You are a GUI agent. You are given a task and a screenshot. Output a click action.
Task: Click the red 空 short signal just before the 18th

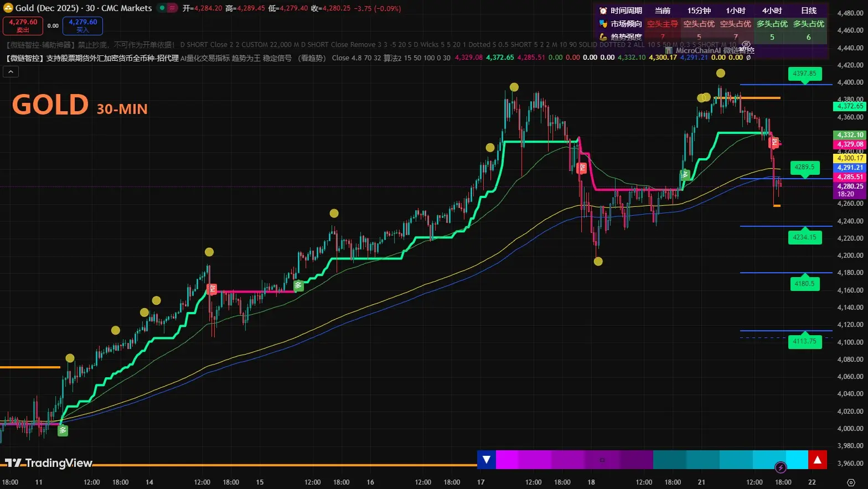coord(581,168)
